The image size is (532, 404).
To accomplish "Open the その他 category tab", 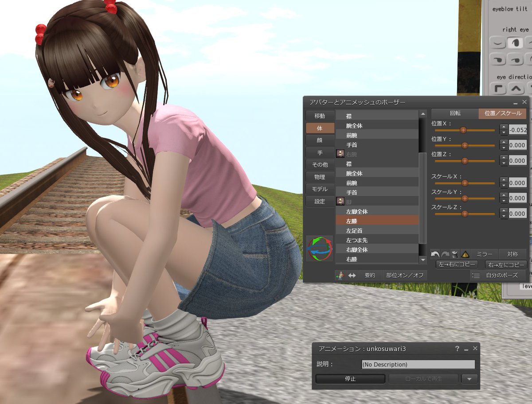I will click(x=320, y=165).
